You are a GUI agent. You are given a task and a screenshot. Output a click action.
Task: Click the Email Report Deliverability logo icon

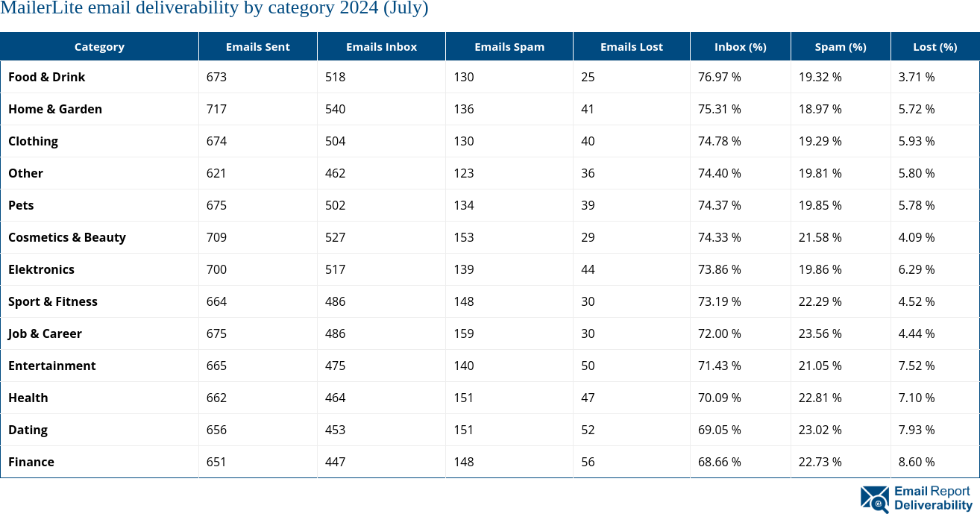click(875, 499)
